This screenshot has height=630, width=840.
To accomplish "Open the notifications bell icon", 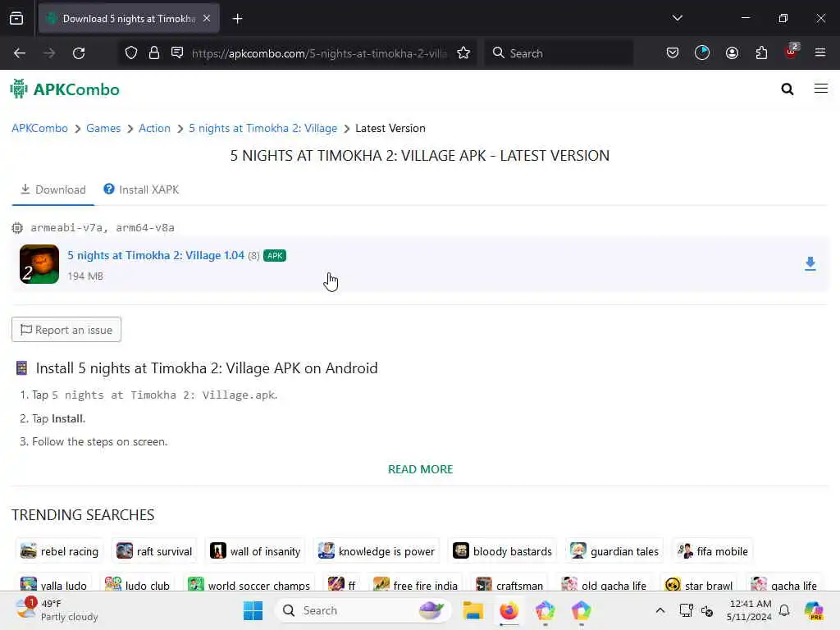I will click(x=784, y=610).
